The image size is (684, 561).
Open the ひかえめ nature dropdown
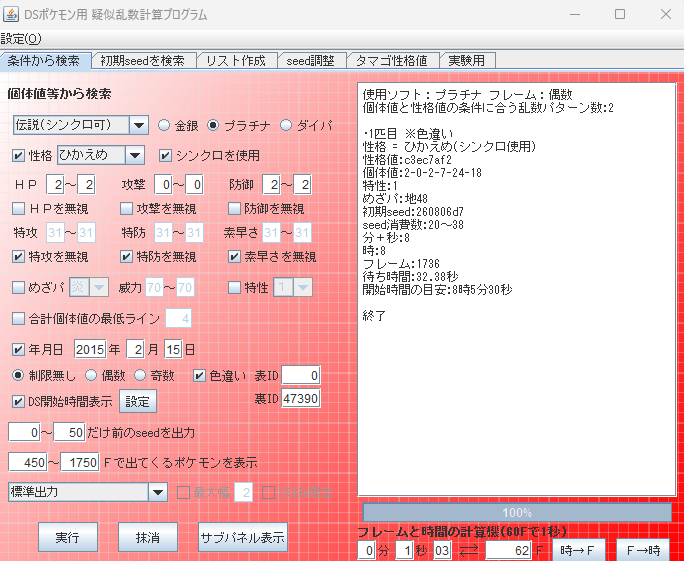[135, 155]
